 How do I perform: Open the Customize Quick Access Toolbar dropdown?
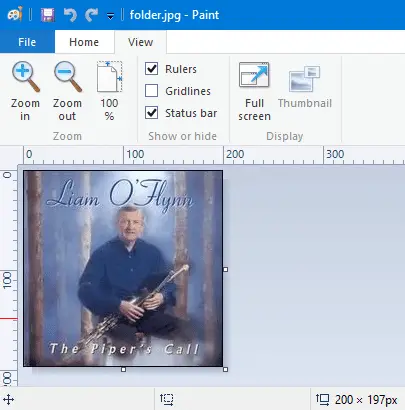(x=110, y=16)
